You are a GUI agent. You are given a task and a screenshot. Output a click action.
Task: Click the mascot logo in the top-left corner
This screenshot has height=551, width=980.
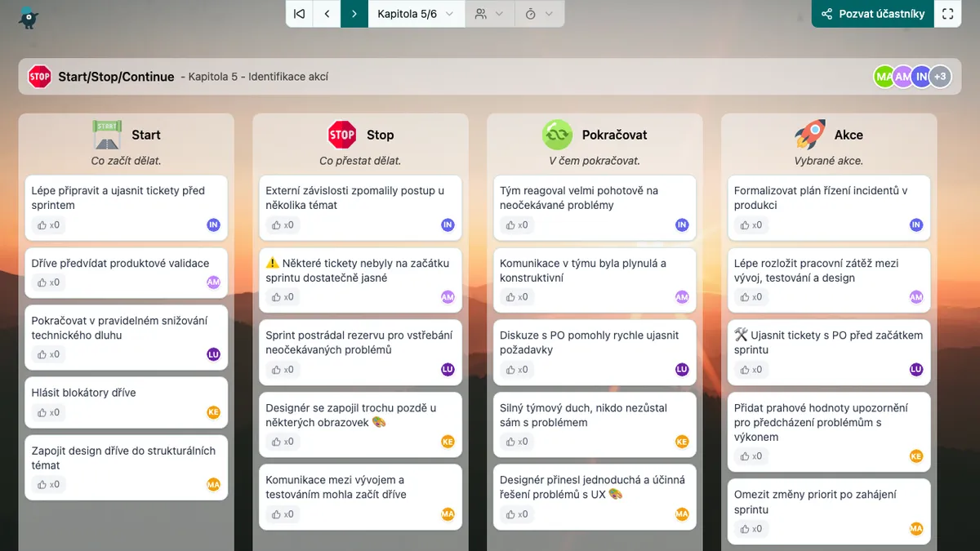[29, 16]
